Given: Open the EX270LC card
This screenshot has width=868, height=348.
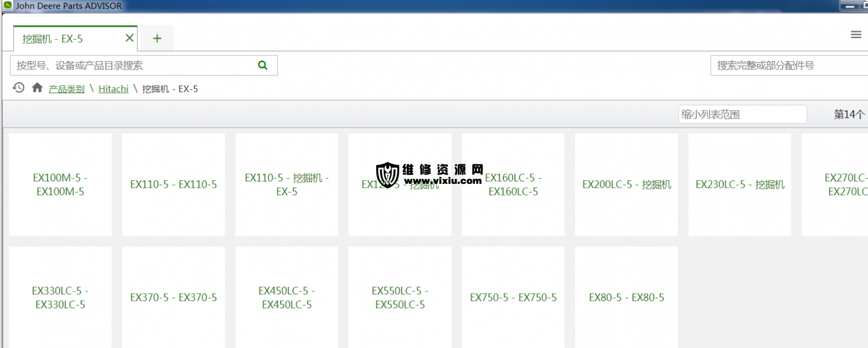Looking at the screenshot, I should coord(835,185).
